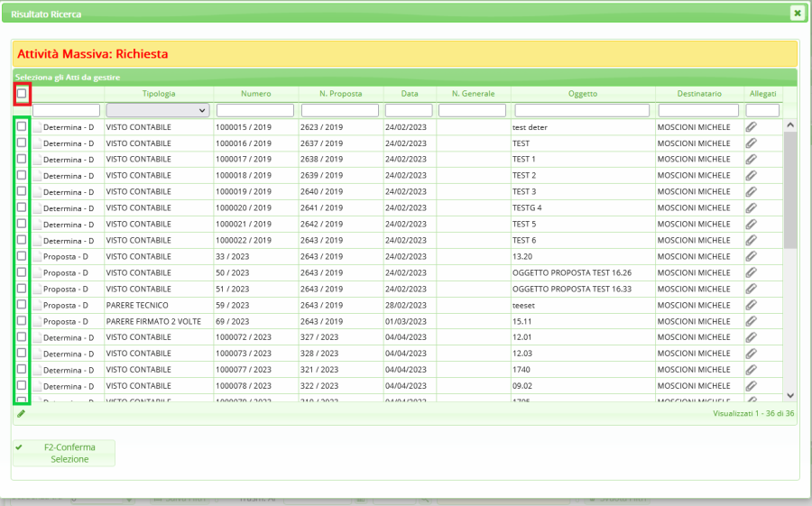Sort by the Numero column header

coord(255,94)
